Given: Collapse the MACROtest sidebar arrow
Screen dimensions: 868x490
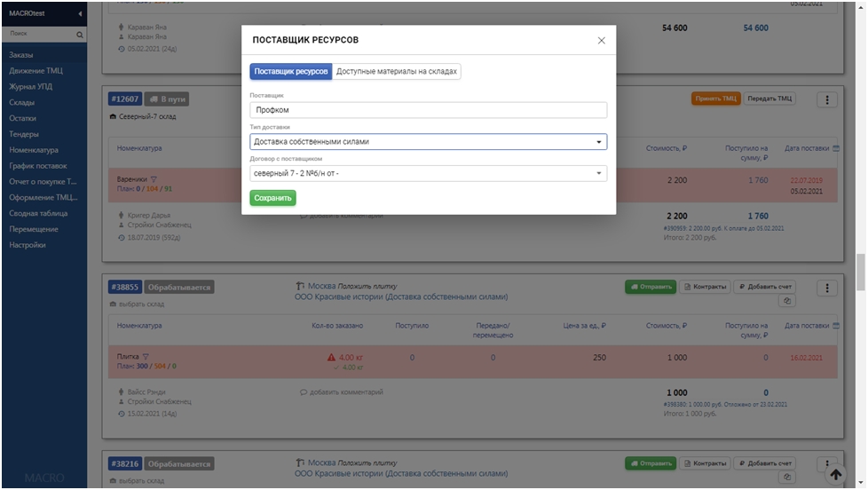Looking at the screenshot, I should point(81,14).
